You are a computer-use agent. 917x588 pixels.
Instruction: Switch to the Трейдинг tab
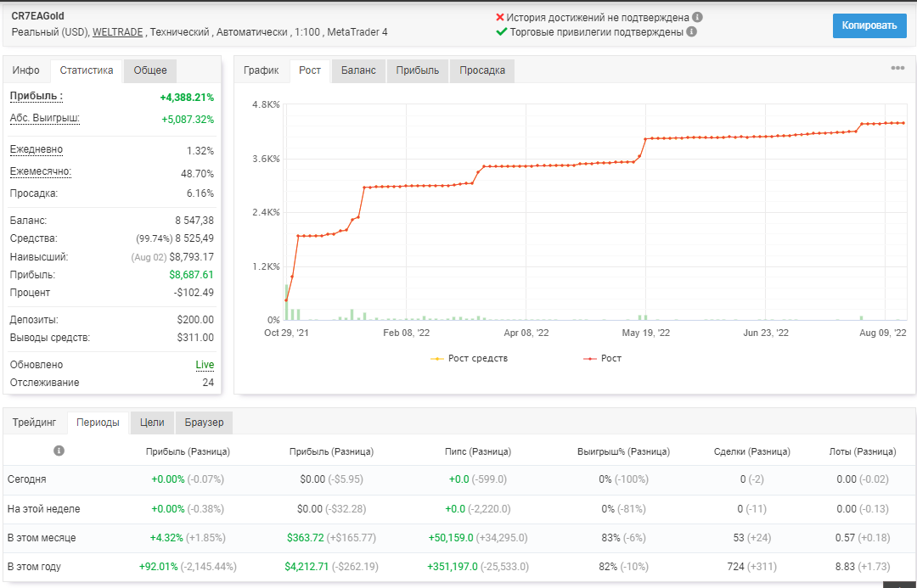(x=35, y=422)
